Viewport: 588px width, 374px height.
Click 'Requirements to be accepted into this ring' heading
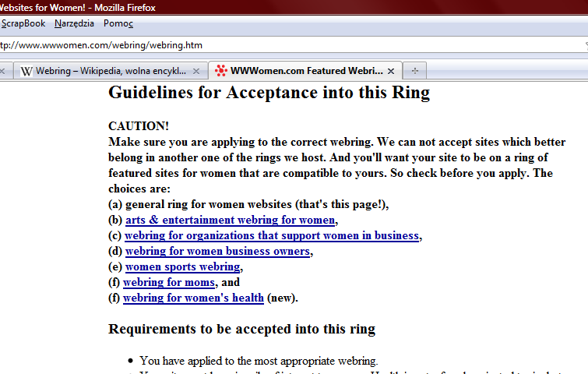click(242, 329)
